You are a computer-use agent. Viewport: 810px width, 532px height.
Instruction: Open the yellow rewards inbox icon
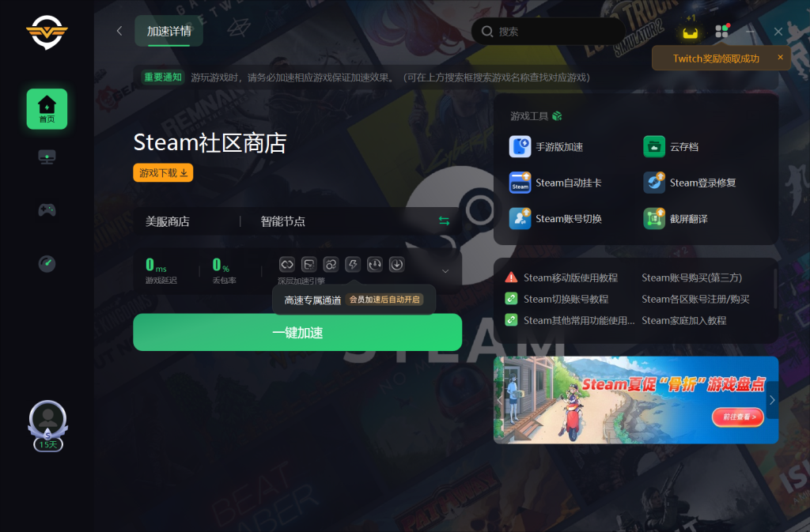pyautogui.click(x=691, y=32)
